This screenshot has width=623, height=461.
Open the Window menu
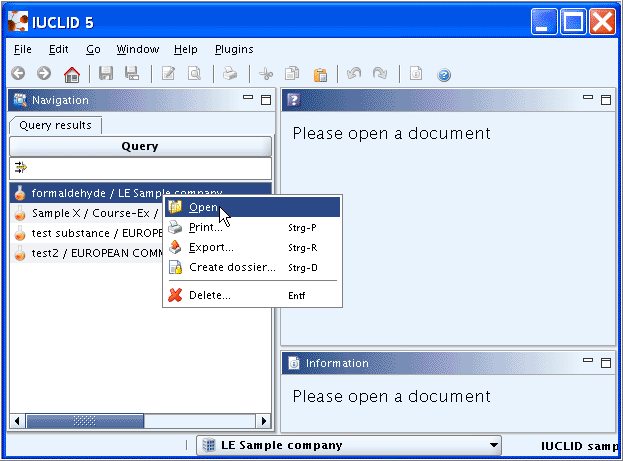point(137,49)
